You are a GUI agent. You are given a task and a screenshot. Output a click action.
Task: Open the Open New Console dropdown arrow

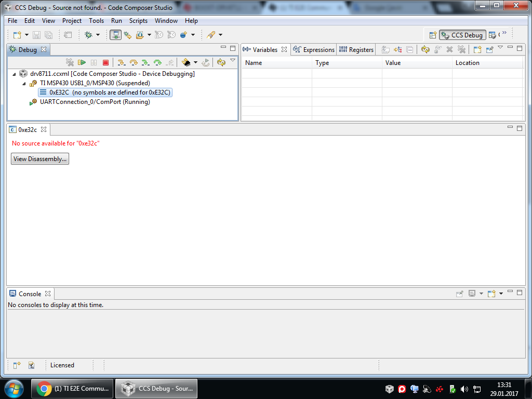501,294
